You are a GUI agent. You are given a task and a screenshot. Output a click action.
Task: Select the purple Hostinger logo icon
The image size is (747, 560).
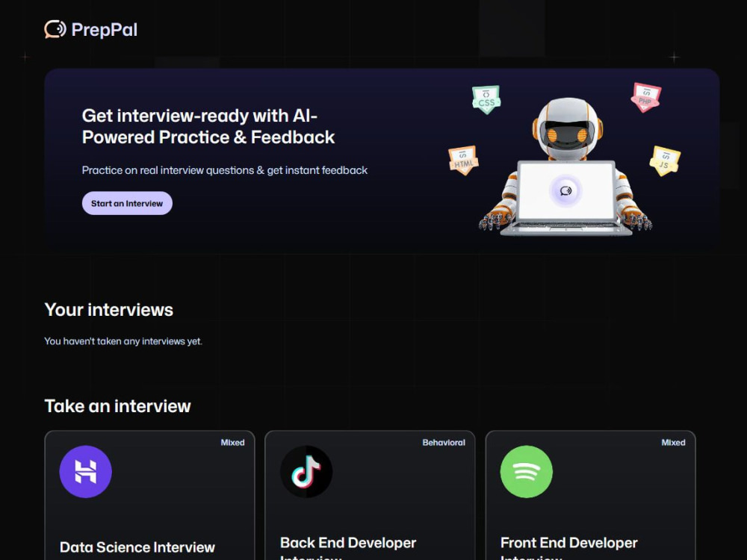coord(86,471)
